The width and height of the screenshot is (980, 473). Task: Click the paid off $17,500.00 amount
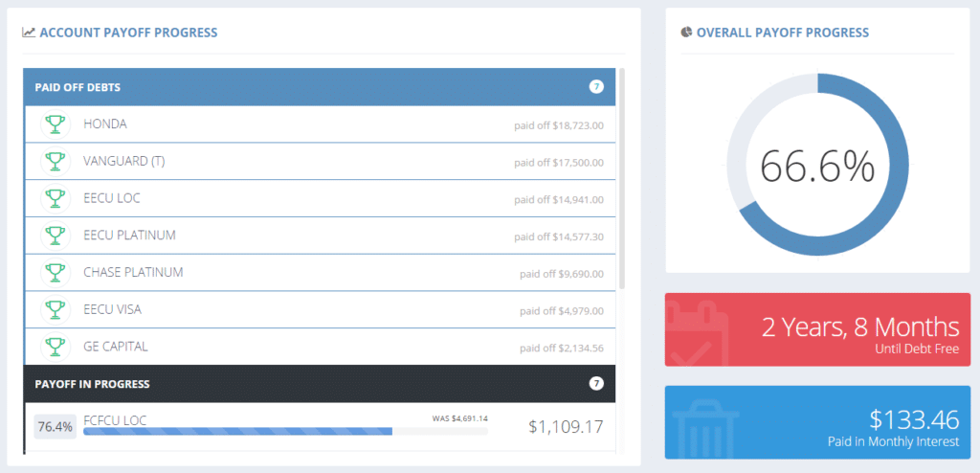pyautogui.click(x=559, y=163)
